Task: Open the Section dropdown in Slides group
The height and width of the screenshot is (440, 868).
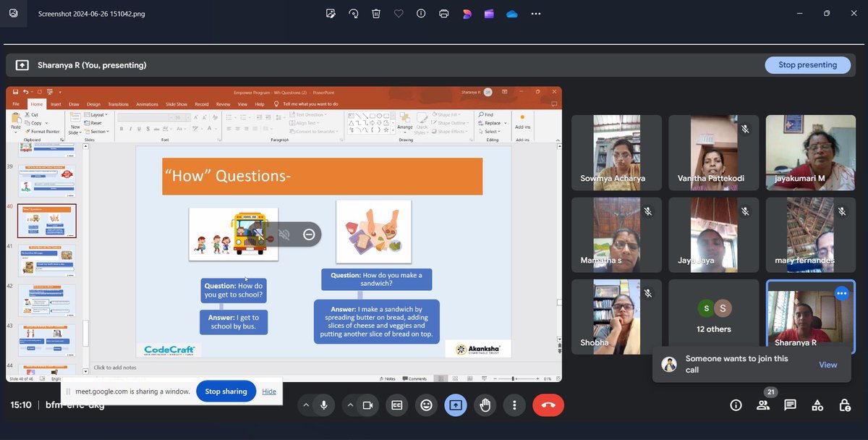Action: (x=97, y=132)
